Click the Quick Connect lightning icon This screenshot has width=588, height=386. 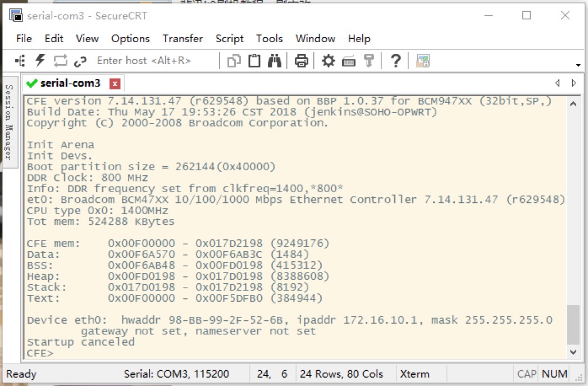pyautogui.click(x=40, y=60)
